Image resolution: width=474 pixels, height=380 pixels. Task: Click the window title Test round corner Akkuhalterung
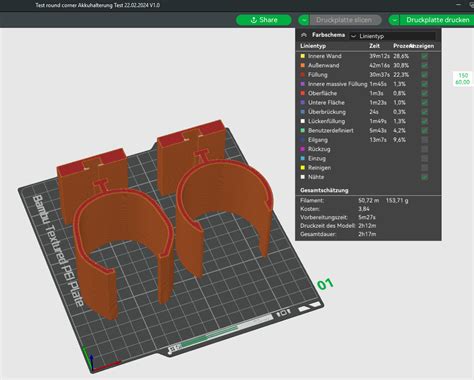coord(98,5)
